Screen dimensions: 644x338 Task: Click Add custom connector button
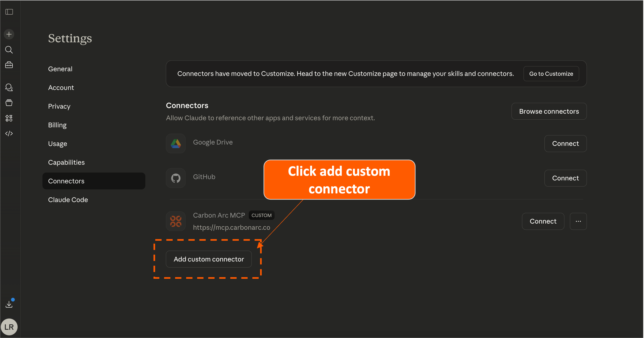point(208,259)
